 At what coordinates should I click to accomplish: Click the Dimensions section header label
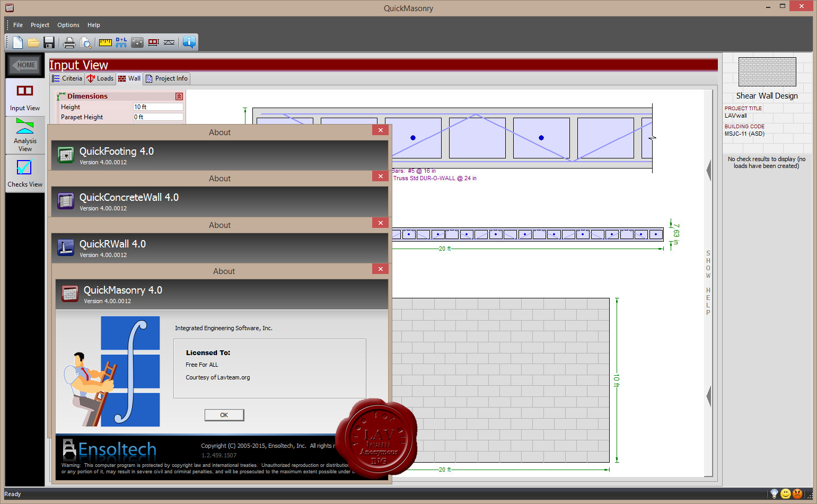[x=87, y=96]
